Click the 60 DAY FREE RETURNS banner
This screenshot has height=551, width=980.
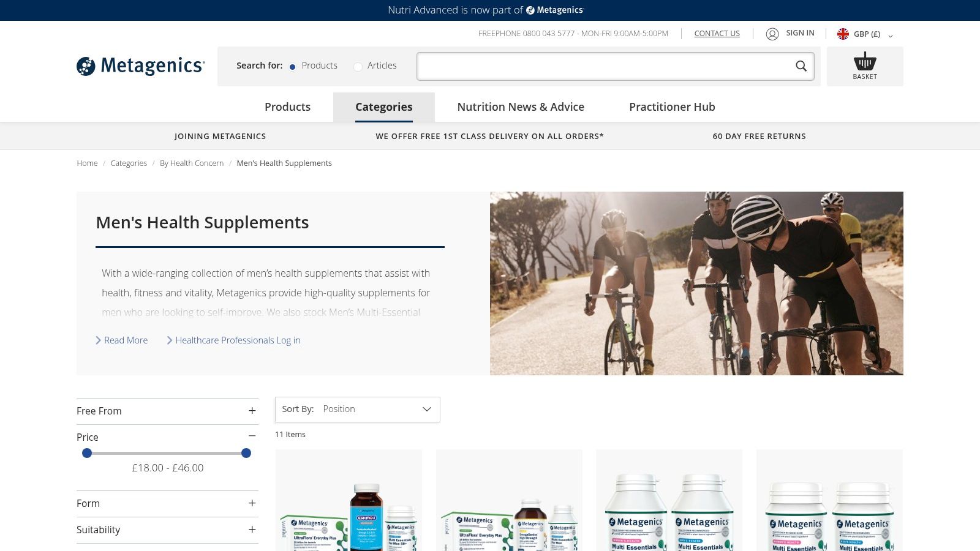(759, 137)
